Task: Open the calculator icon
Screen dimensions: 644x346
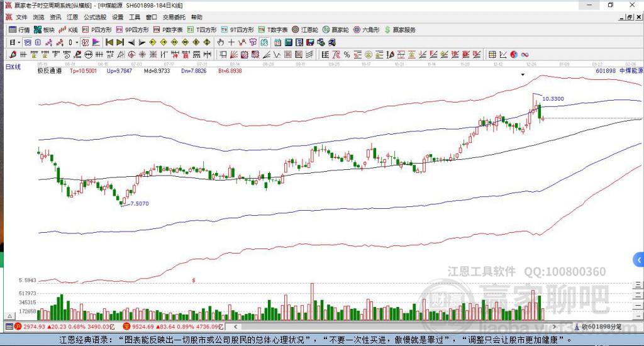Action: coord(288,42)
